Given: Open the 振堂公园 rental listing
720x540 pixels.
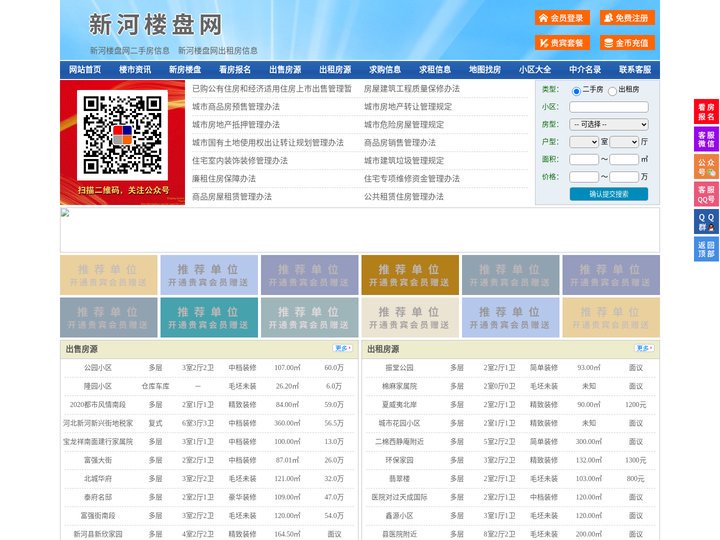Looking at the screenshot, I should click(x=399, y=368).
